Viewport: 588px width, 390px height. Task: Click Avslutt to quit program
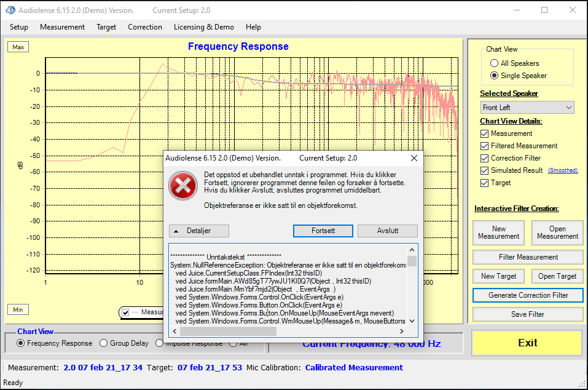pos(387,231)
